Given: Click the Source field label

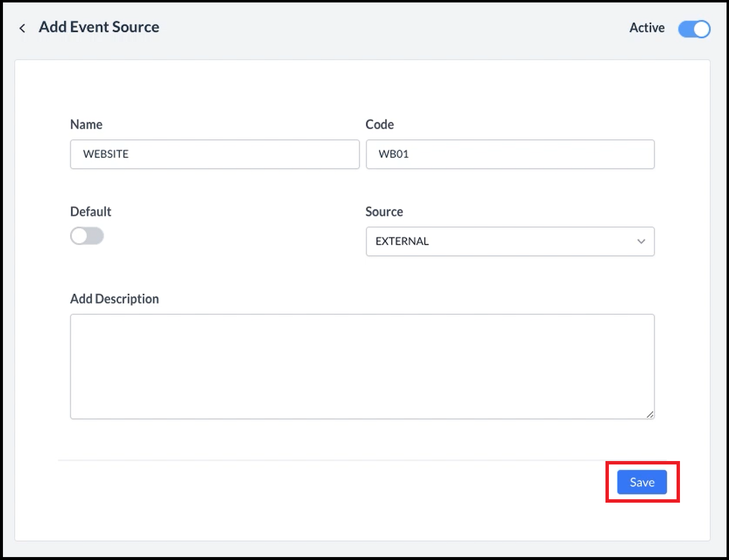Looking at the screenshot, I should 384,212.
